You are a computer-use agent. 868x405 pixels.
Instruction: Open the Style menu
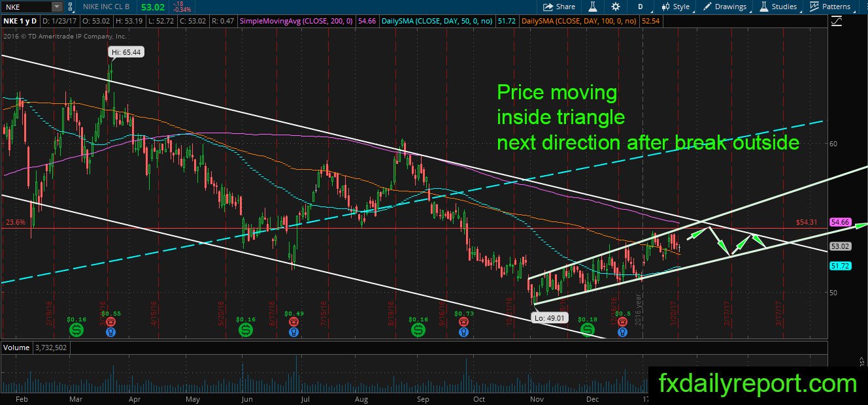[675, 7]
